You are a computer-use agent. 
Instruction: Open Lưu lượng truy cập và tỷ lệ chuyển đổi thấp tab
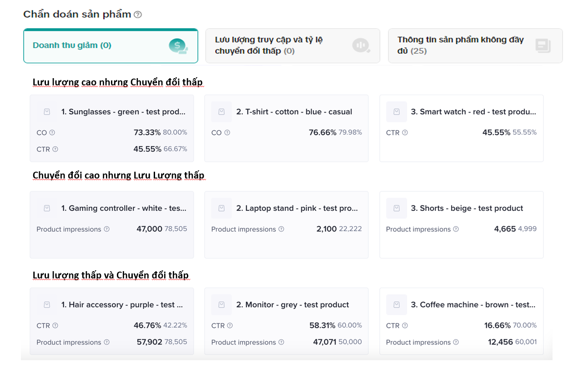pyautogui.click(x=292, y=45)
